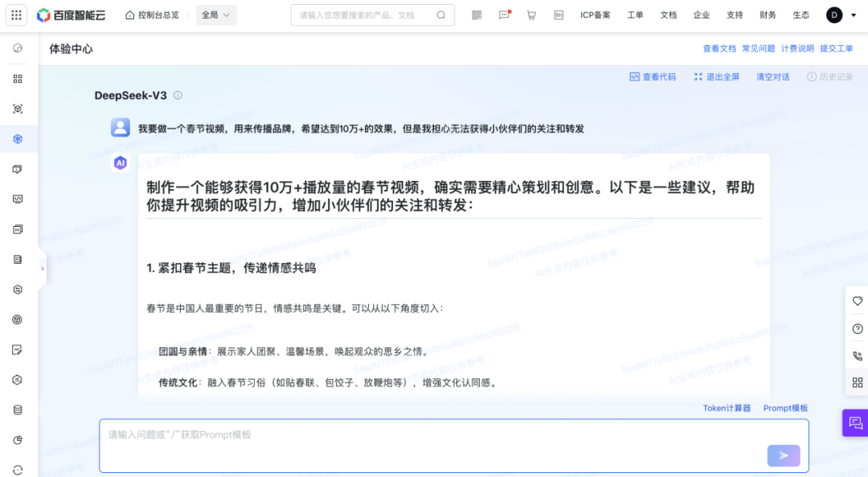Open the message notifications icon

click(x=504, y=15)
